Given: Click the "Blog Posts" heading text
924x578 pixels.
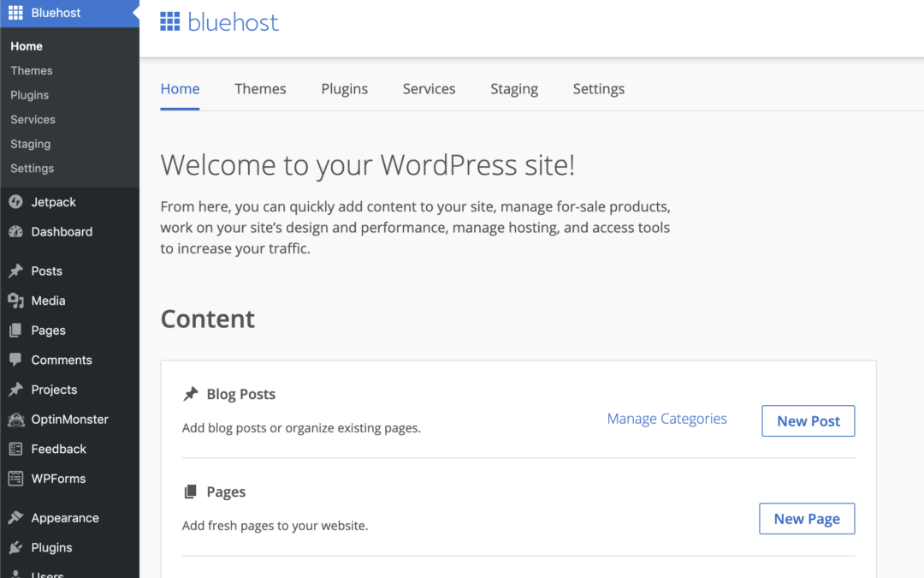Looking at the screenshot, I should click(241, 393).
